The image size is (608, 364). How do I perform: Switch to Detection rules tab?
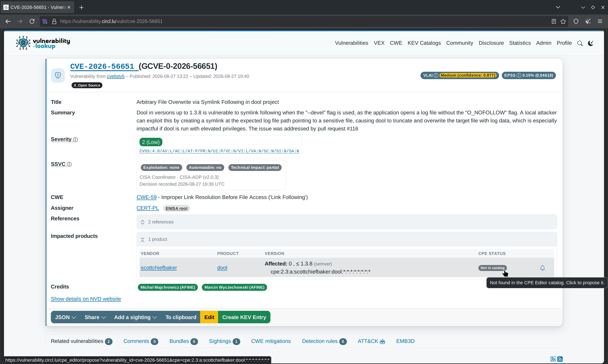pyautogui.click(x=324, y=341)
